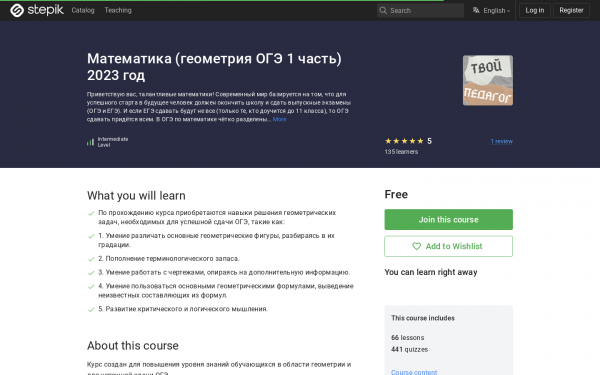Screen dimensions: 600x375
Task: Click the Register button
Action: point(571,10)
